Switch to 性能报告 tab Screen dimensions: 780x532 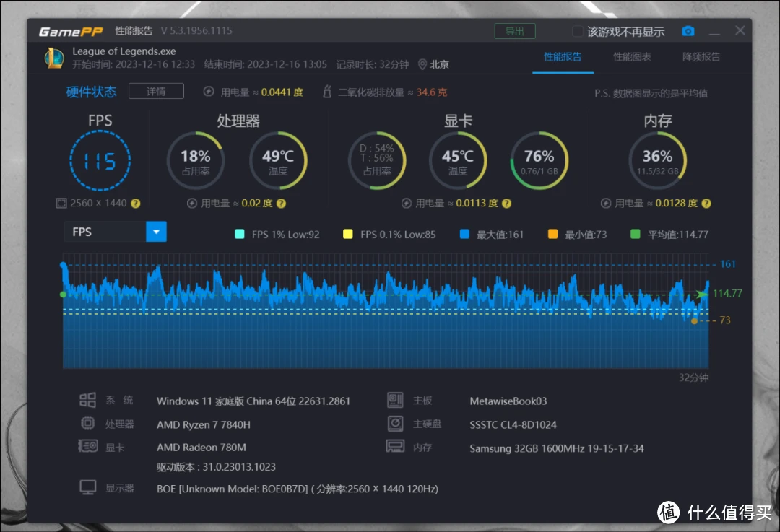563,57
